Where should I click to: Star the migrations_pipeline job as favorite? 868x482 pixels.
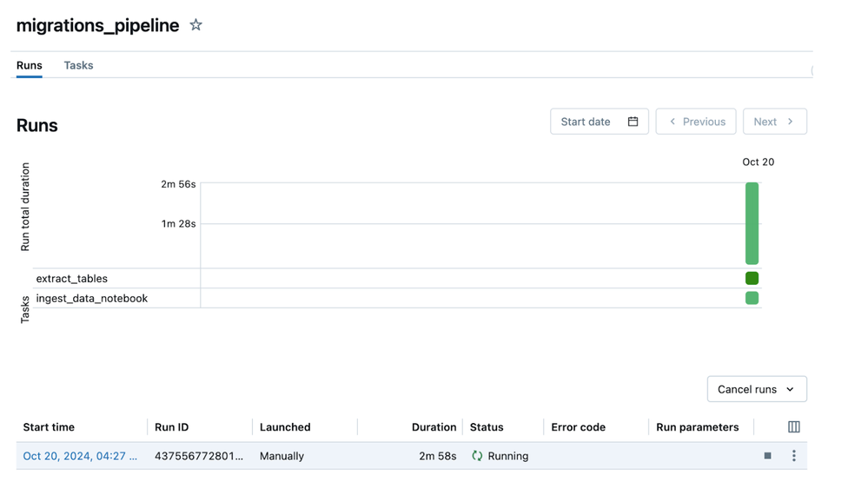pyautogui.click(x=196, y=25)
